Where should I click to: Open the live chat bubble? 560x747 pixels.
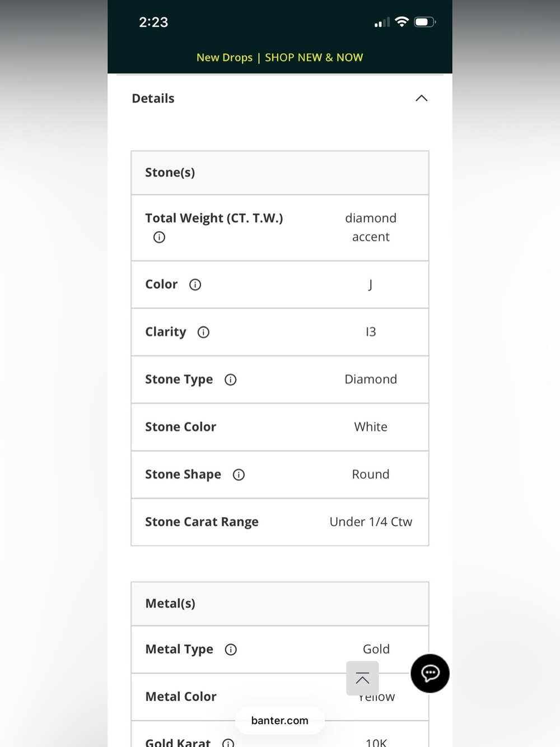[430, 673]
